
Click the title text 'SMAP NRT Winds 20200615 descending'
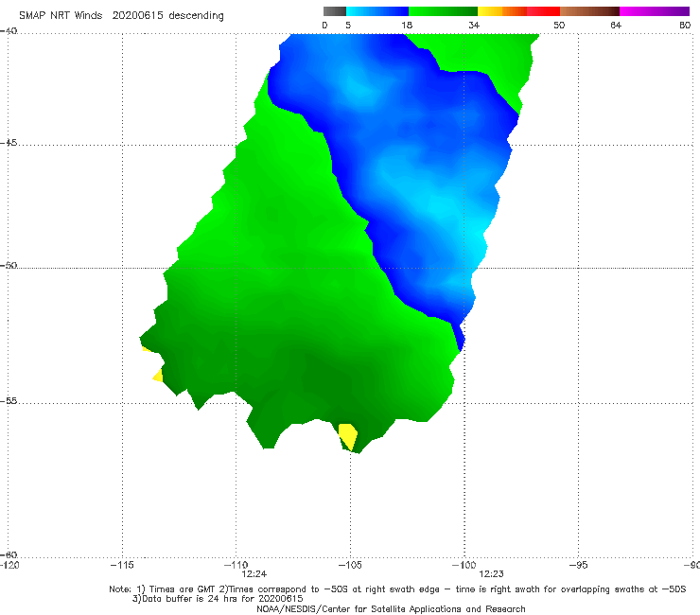click(x=121, y=16)
